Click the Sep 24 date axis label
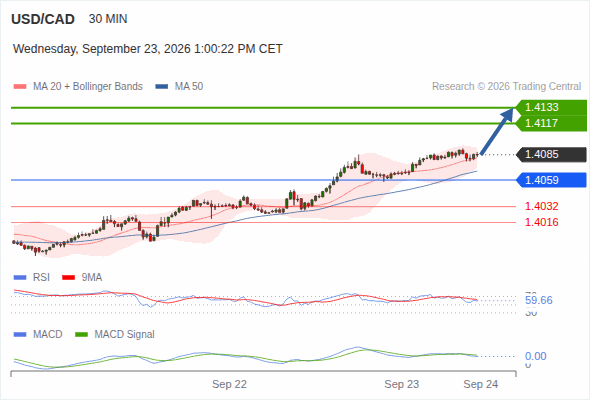The image size is (590, 400). [x=481, y=384]
